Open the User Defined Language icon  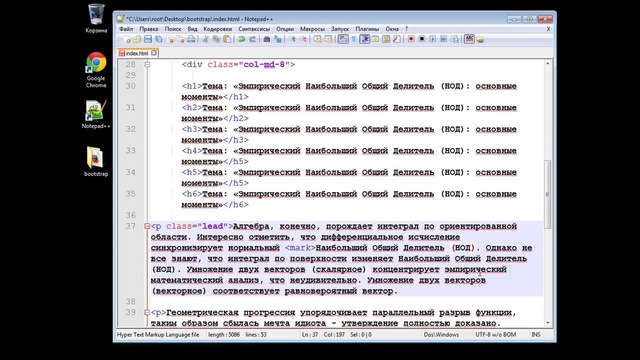(375, 39)
